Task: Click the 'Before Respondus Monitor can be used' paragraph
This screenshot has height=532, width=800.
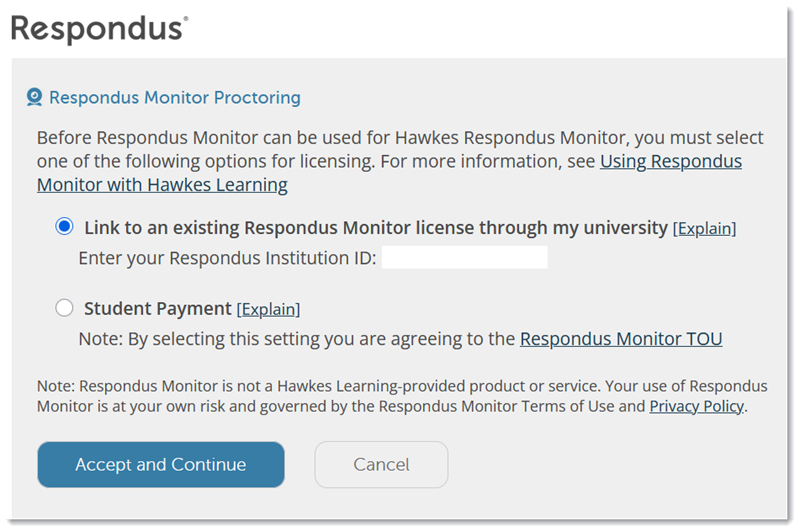Action: [400, 161]
